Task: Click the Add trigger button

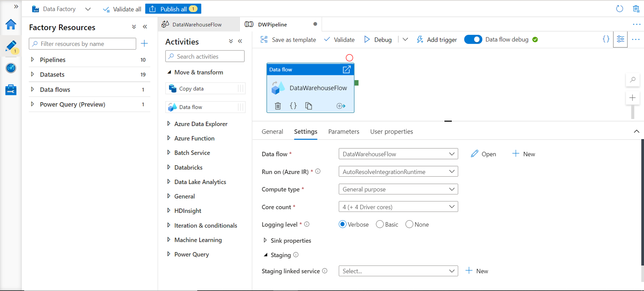Action: pyautogui.click(x=437, y=40)
